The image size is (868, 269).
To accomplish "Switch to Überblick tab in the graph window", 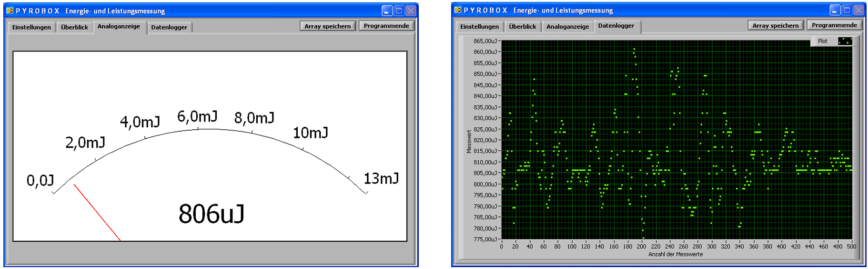I will (x=523, y=27).
